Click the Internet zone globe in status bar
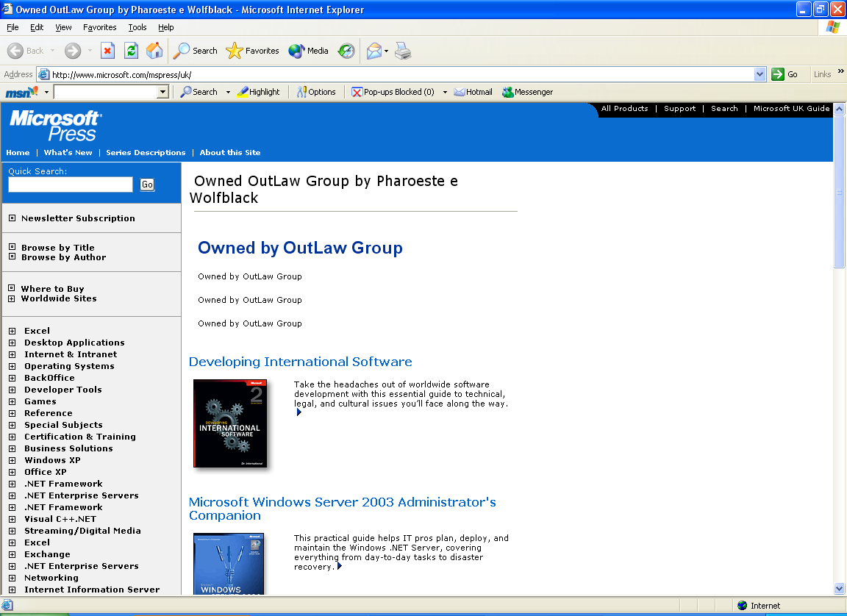The width and height of the screenshot is (847, 616). (742, 605)
